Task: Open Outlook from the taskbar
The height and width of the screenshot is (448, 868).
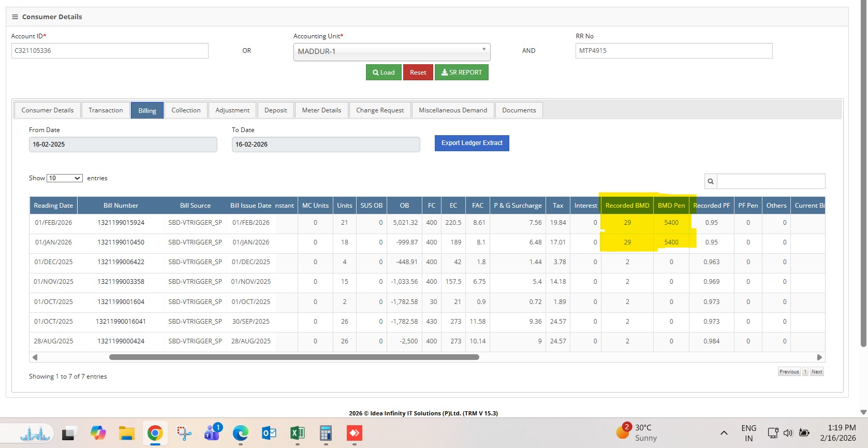Action: (x=269, y=433)
